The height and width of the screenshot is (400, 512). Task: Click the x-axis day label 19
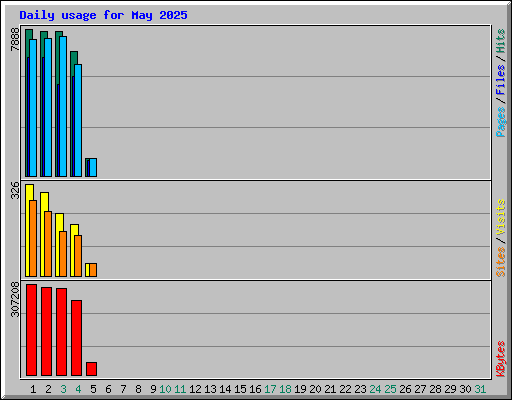300,389
